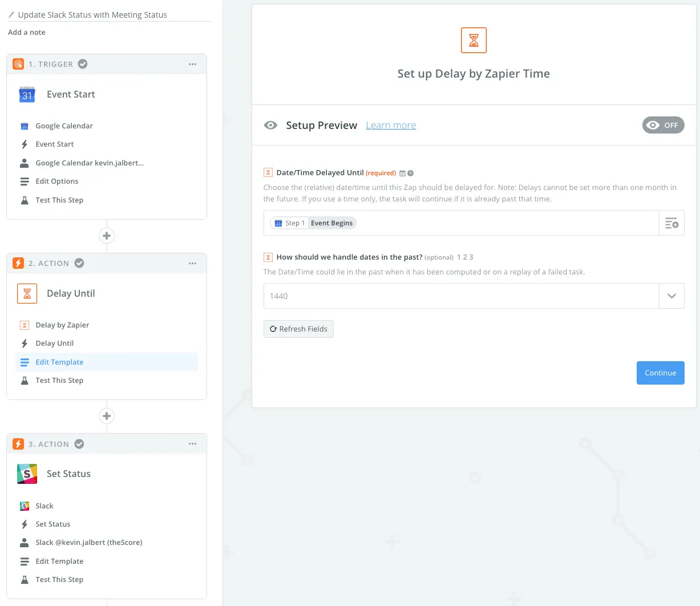Click the Google Calendar 31 icon beside Event Start
Viewport: 700px width, 606px height.
tap(27, 95)
